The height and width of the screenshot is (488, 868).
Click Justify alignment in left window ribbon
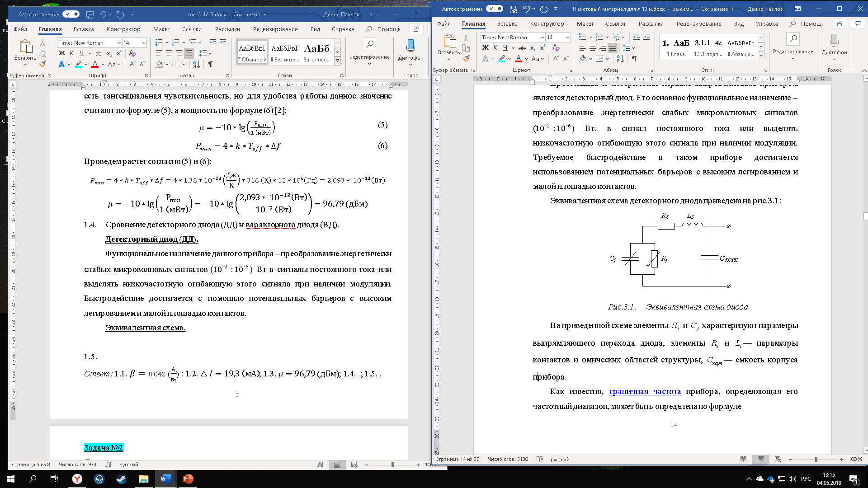pos(189,53)
